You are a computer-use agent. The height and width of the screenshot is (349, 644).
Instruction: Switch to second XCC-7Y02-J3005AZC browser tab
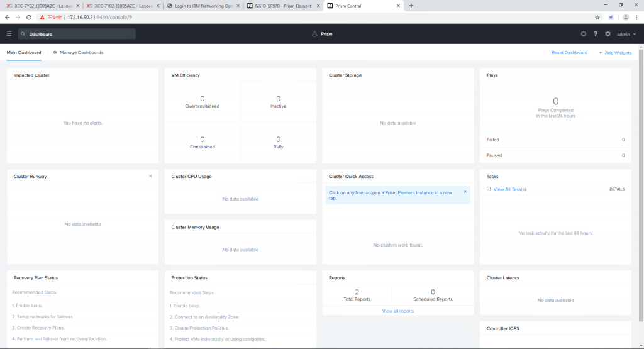pyautogui.click(x=123, y=6)
